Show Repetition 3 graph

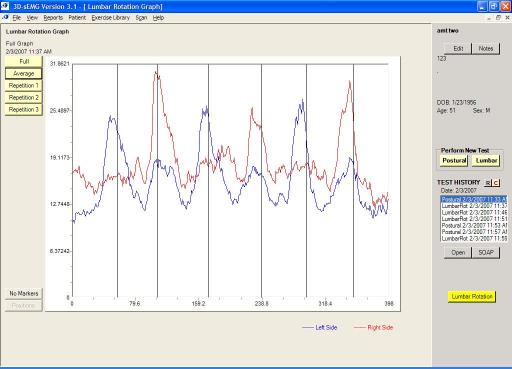pos(24,109)
